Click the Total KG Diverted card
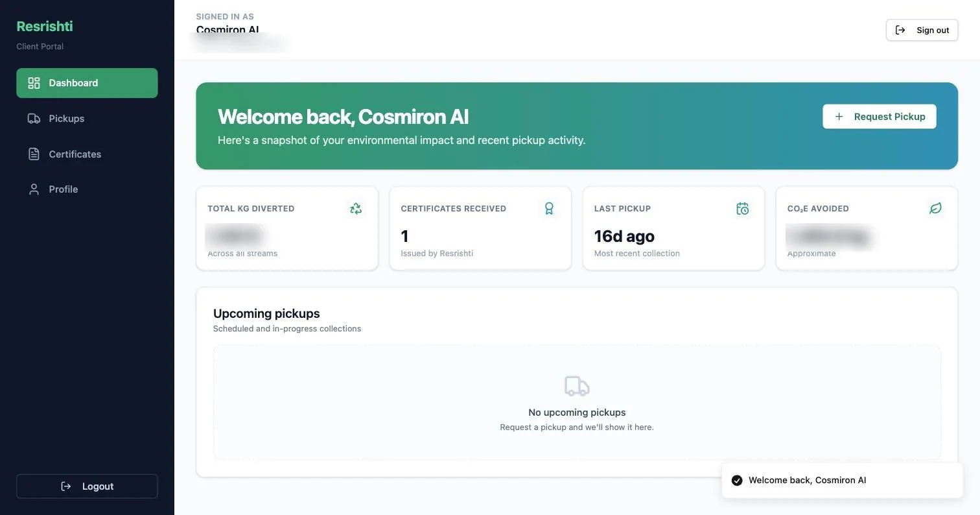 287,228
